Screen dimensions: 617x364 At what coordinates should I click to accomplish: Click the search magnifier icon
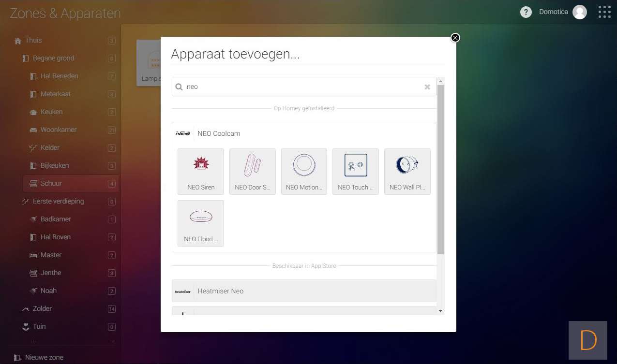[179, 87]
